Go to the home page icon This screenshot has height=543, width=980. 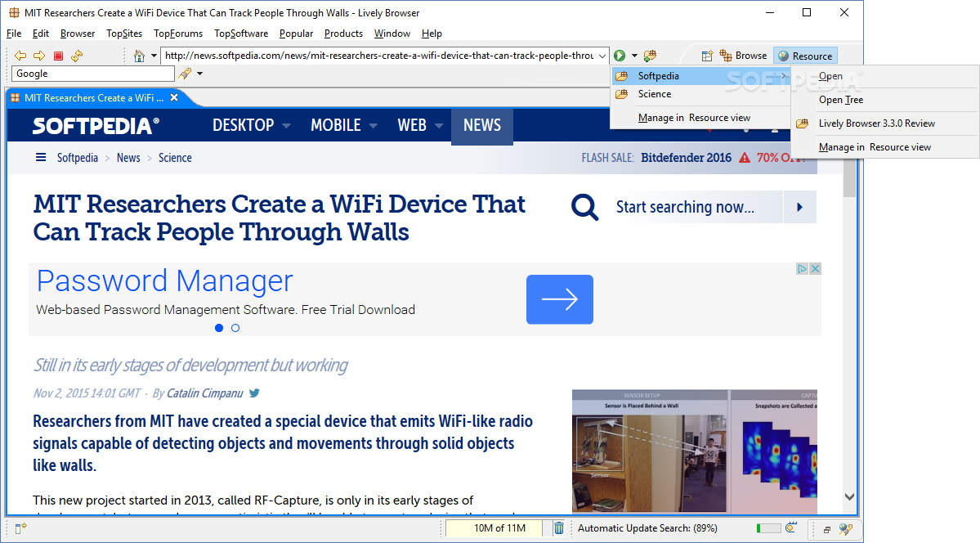[140, 56]
